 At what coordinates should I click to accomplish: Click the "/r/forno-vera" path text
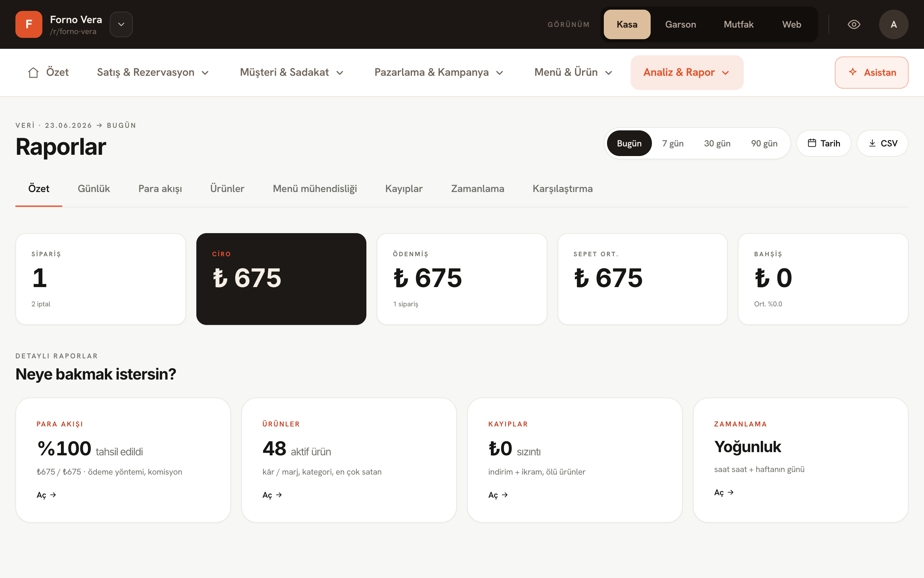pos(73,32)
